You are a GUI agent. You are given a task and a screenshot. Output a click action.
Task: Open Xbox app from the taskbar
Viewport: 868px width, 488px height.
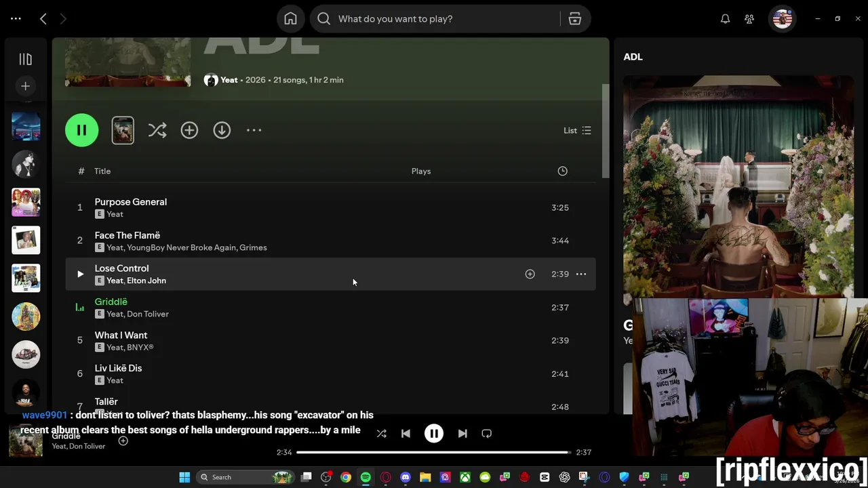click(465, 477)
